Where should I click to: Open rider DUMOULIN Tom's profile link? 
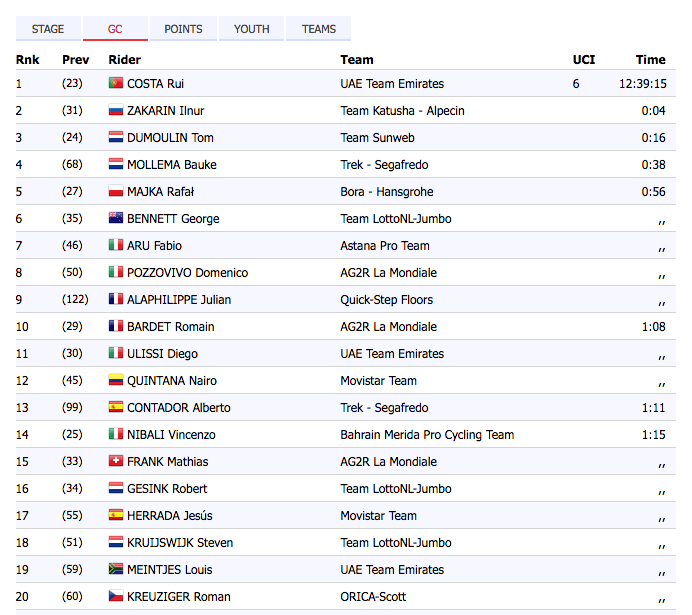[170, 138]
